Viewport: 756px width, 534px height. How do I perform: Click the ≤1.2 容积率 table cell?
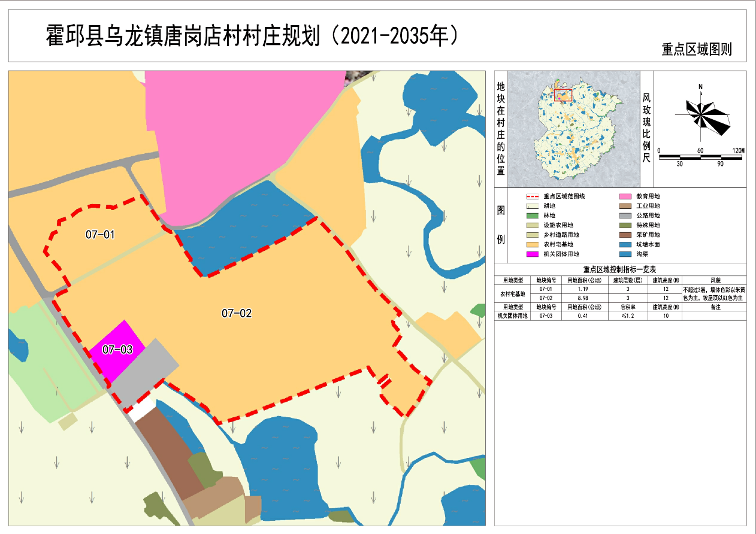627,316
